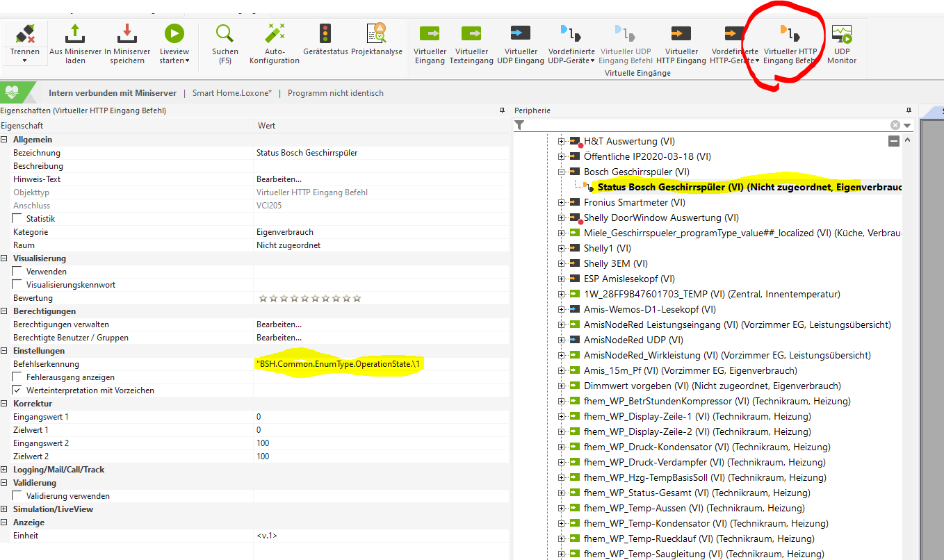The height and width of the screenshot is (560, 944).
Task: Set rating in Bewertung star row
Action: point(310,298)
